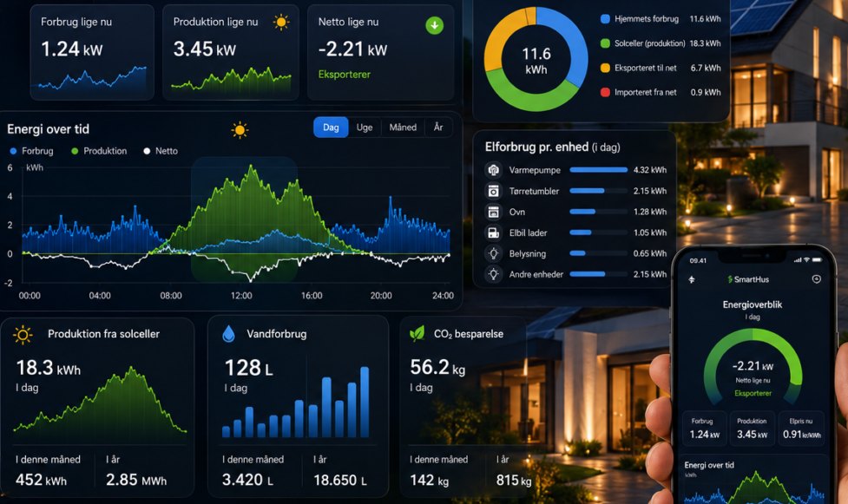Click the sun icon beside Energi over tid

(240, 130)
